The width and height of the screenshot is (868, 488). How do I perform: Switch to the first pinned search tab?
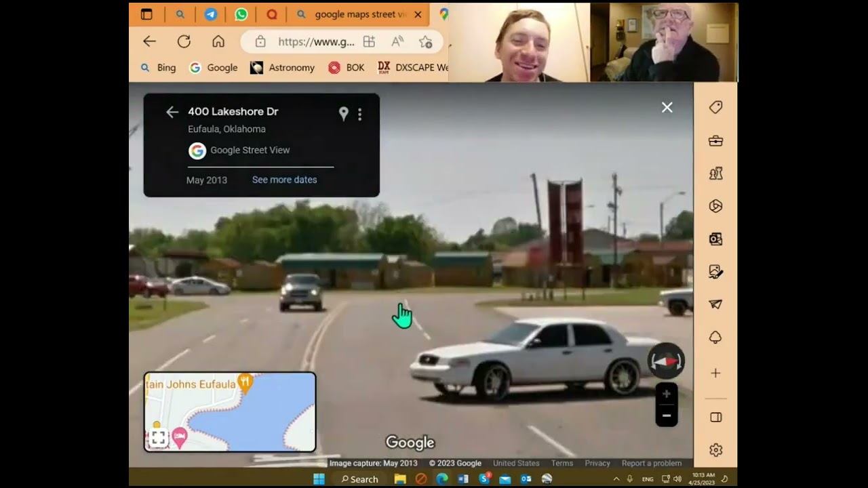(180, 14)
